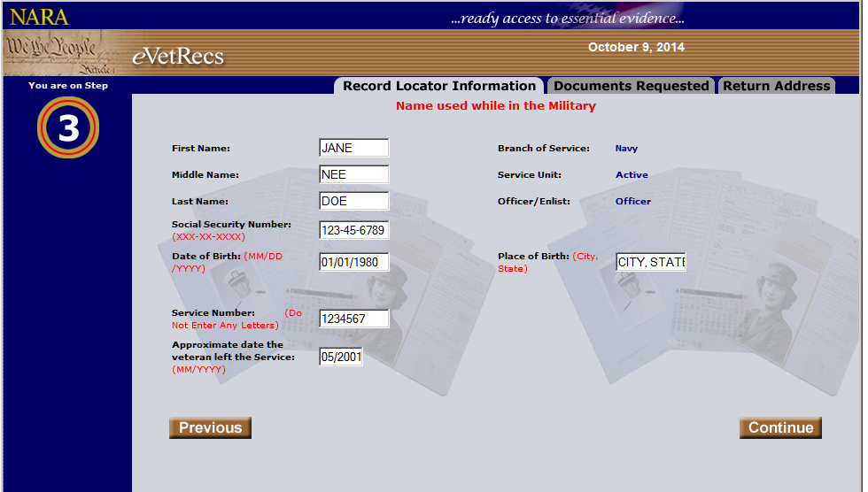Click the First Name label
Viewport: 868px width, 492px height.
[x=201, y=148]
